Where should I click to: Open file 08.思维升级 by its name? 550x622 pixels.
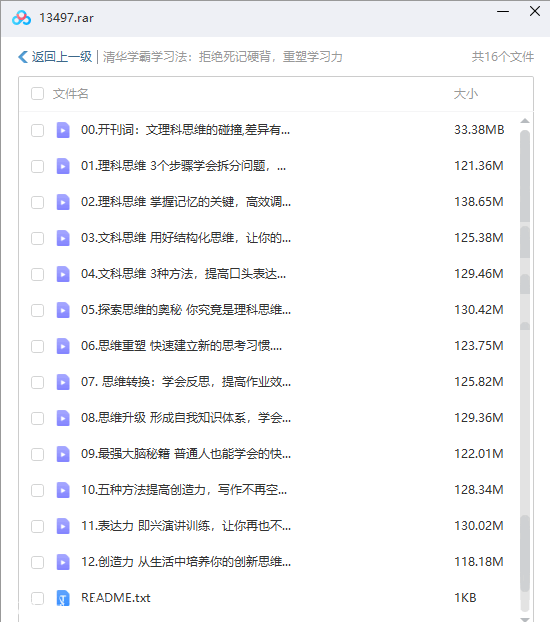coord(186,418)
